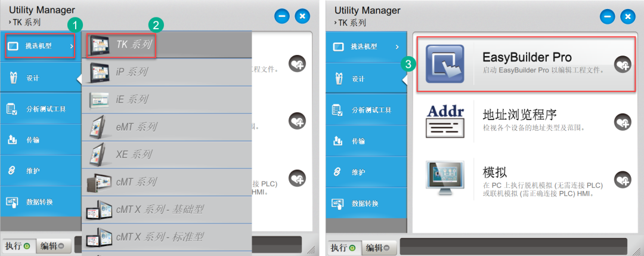Open 模拟 simulation monitor icon

pyautogui.click(x=445, y=178)
